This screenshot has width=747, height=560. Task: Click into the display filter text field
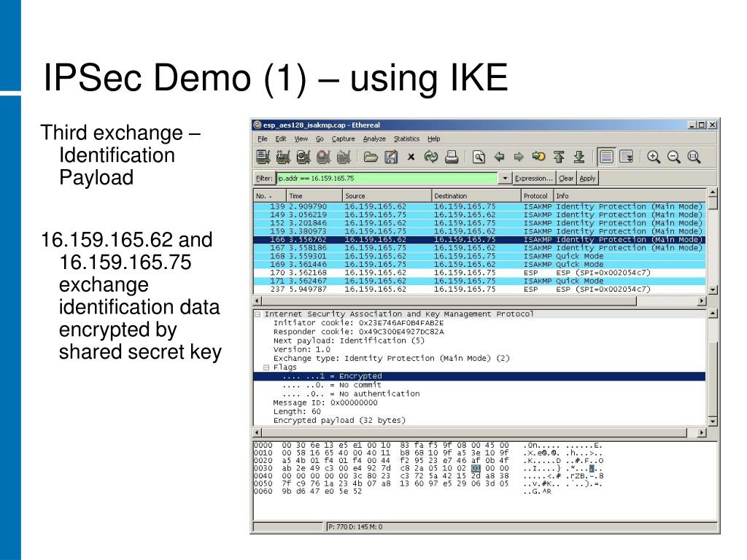click(x=387, y=178)
